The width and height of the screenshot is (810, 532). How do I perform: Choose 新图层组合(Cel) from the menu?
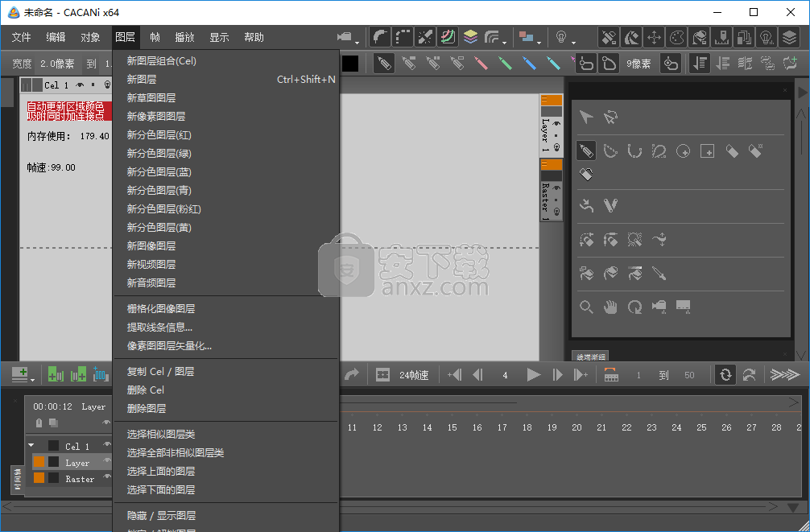coord(225,61)
